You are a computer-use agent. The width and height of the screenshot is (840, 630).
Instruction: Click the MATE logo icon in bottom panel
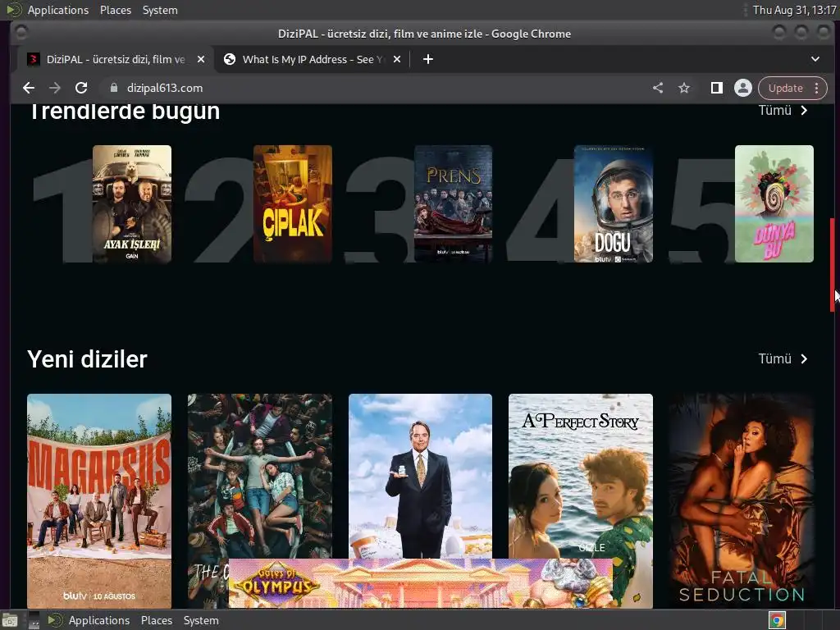[x=55, y=620]
